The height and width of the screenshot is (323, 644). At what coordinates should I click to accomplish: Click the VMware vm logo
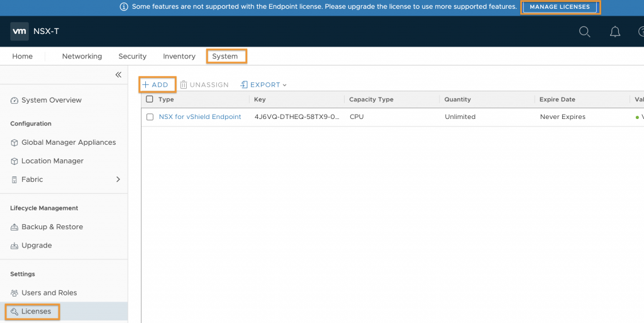pos(19,31)
